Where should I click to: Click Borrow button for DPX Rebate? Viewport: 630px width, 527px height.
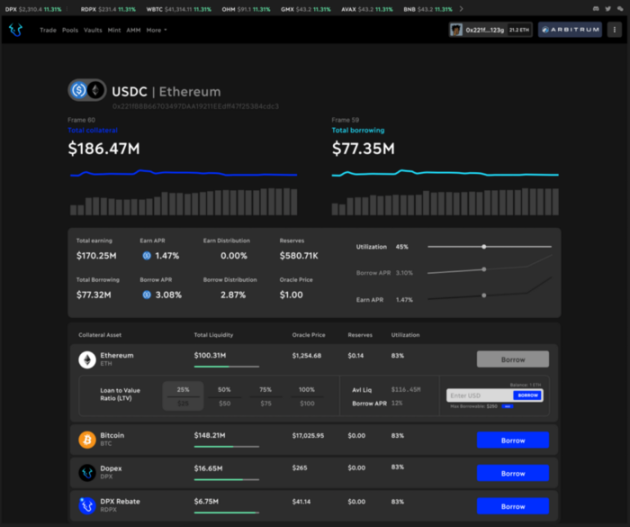click(512, 505)
